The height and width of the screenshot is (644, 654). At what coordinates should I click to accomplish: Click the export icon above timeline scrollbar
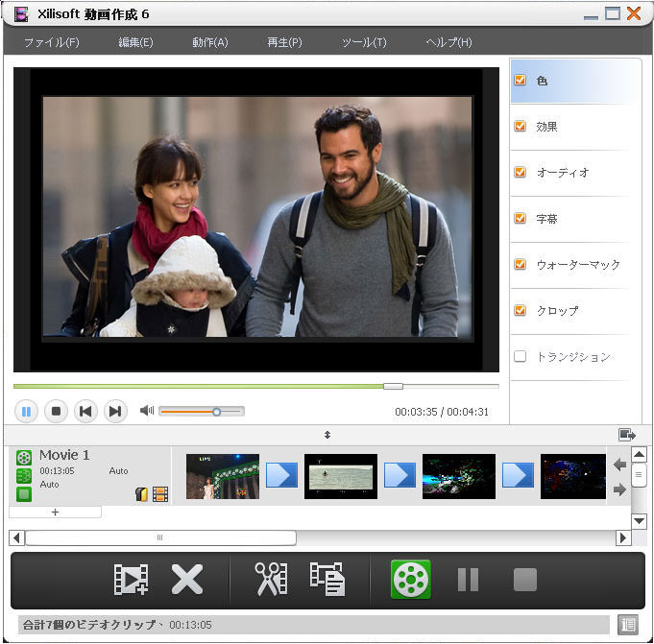628,435
